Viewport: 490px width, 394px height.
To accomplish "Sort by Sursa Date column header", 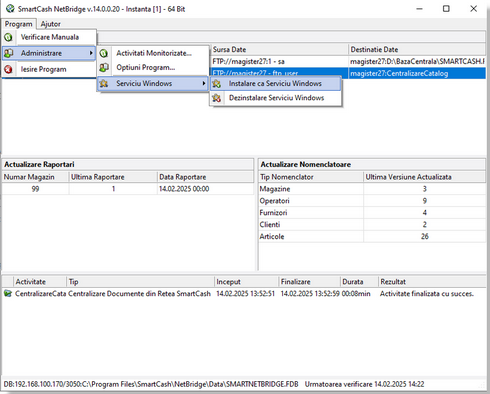I will 279,50.
